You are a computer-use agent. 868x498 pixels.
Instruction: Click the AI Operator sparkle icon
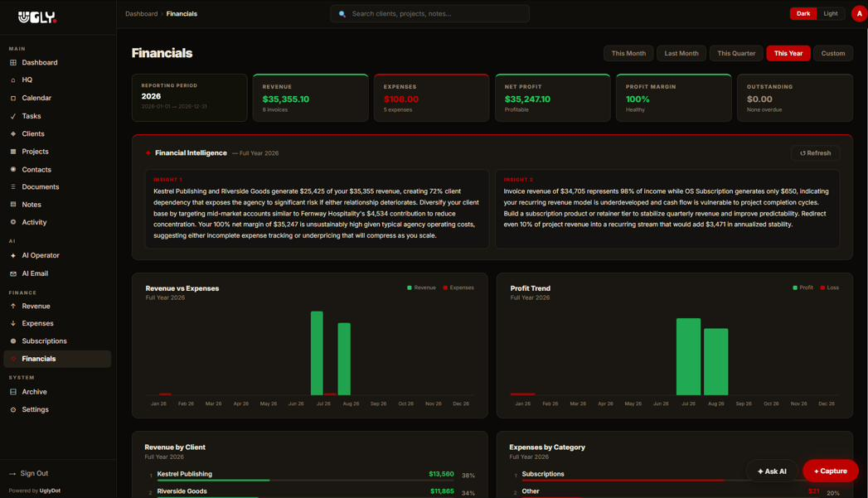tap(13, 256)
